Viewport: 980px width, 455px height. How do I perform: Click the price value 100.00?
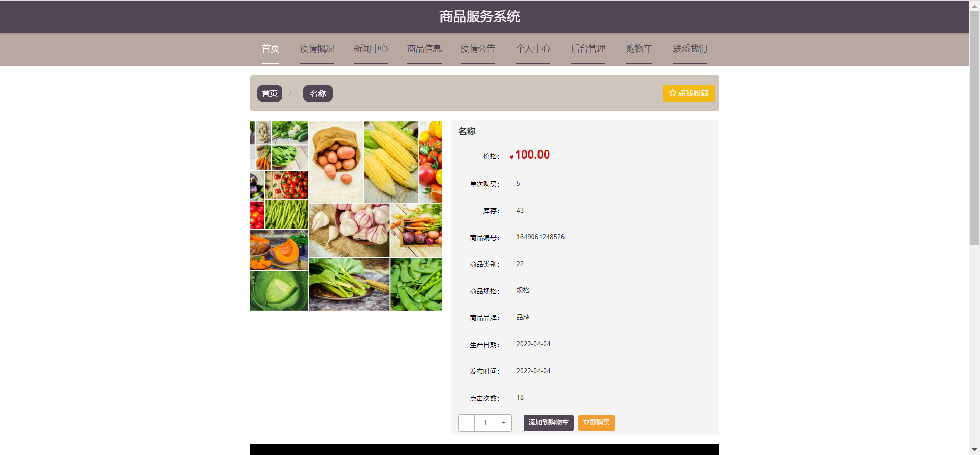click(x=532, y=155)
